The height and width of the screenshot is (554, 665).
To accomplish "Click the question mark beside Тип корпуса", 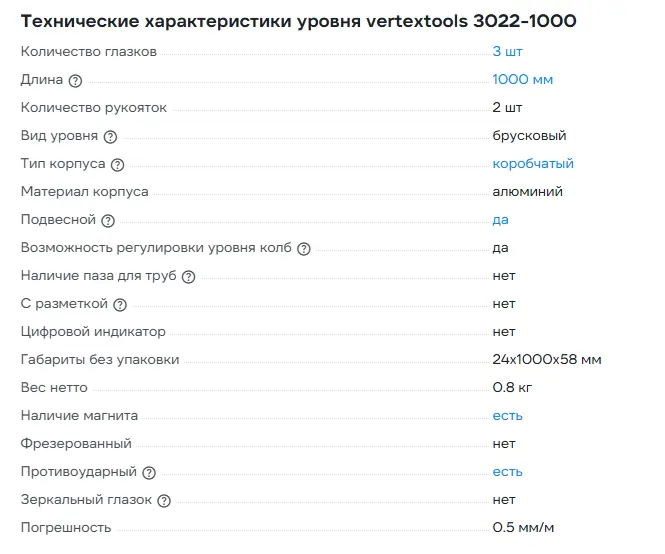I will [117, 164].
